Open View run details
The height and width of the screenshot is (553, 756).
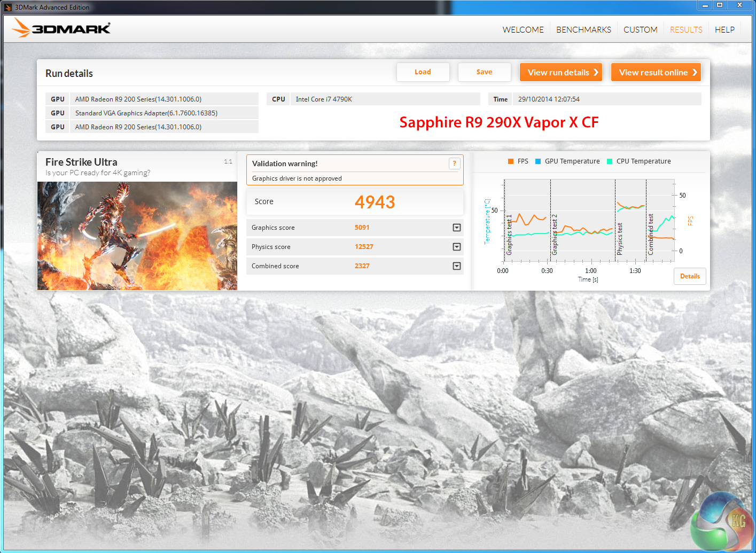(561, 72)
